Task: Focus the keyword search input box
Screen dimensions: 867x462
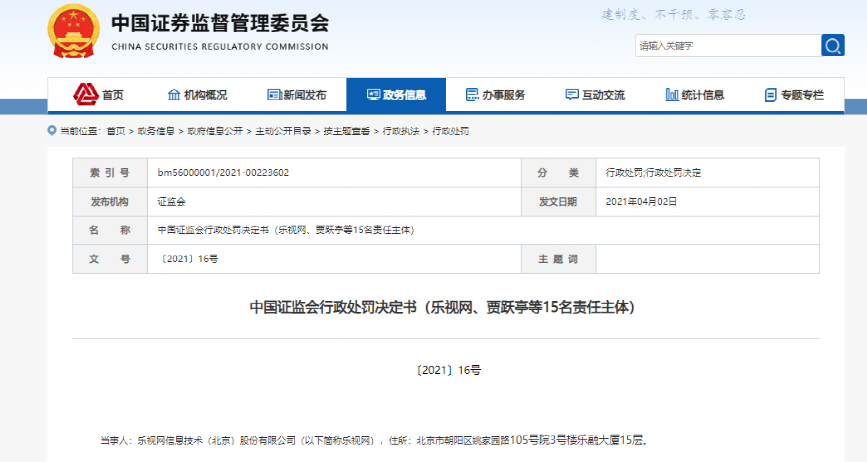Action: tap(726, 46)
